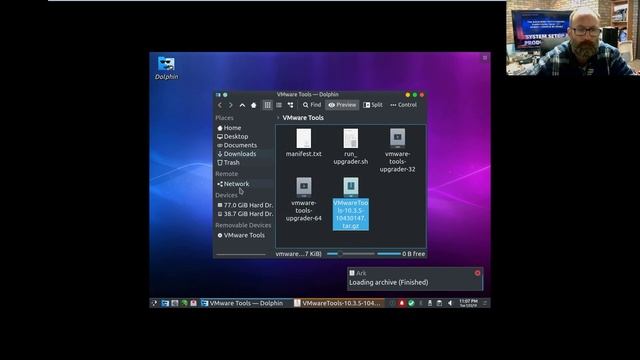Expand breadcrumb arrow before VMware Tools

[x=278, y=118]
